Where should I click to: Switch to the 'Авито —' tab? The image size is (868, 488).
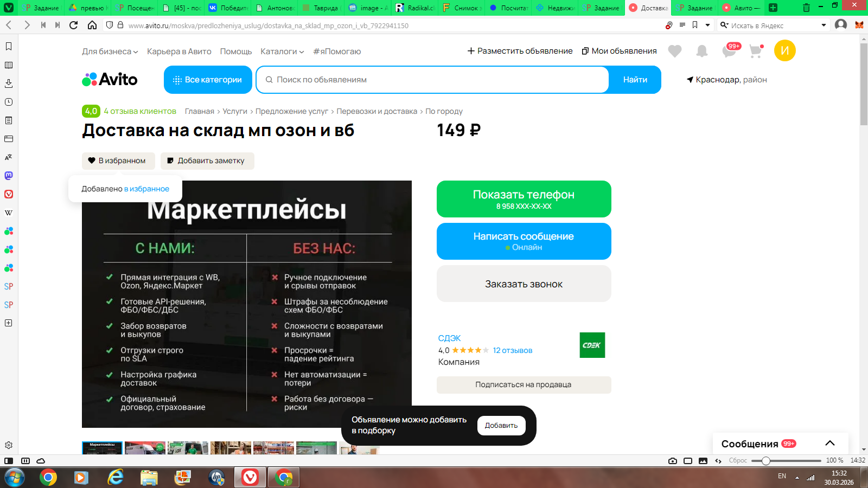click(742, 8)
